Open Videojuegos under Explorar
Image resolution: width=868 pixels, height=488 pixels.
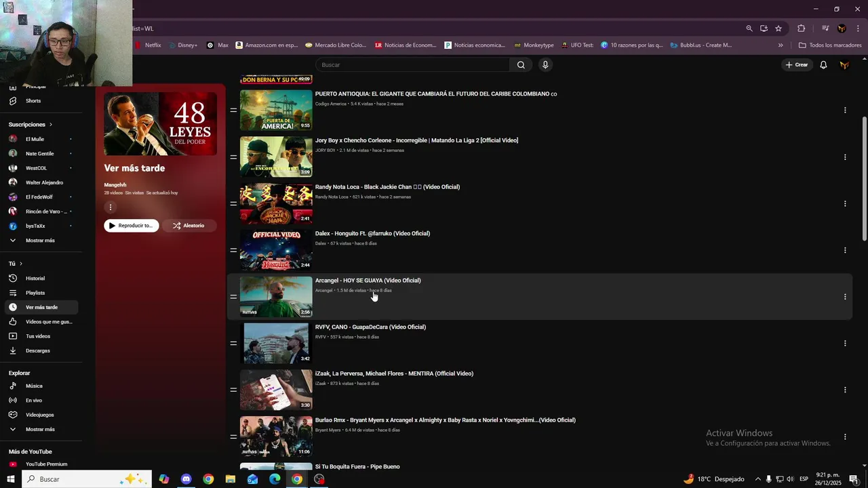39,415
